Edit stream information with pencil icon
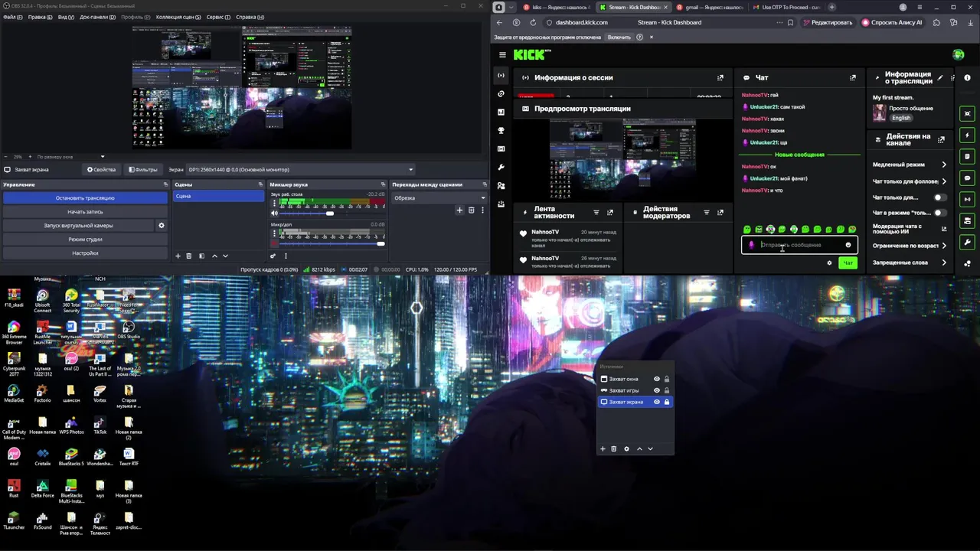Screen dimensions: 980x551 click(x=940, y=77)
